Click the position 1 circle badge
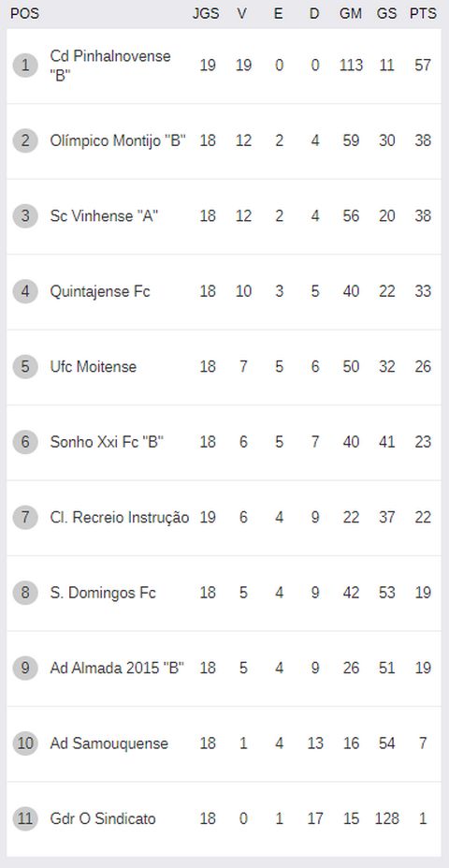Viewport: 449px width, 868px height. [x=25, y=66]
